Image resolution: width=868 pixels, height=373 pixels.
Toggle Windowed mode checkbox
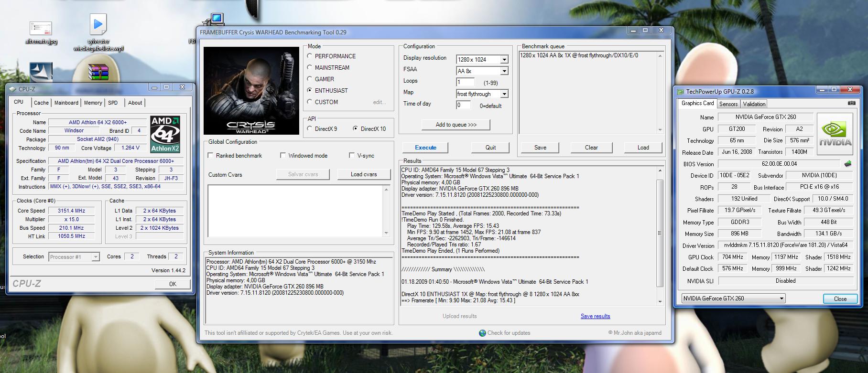[x=283, y=155]
